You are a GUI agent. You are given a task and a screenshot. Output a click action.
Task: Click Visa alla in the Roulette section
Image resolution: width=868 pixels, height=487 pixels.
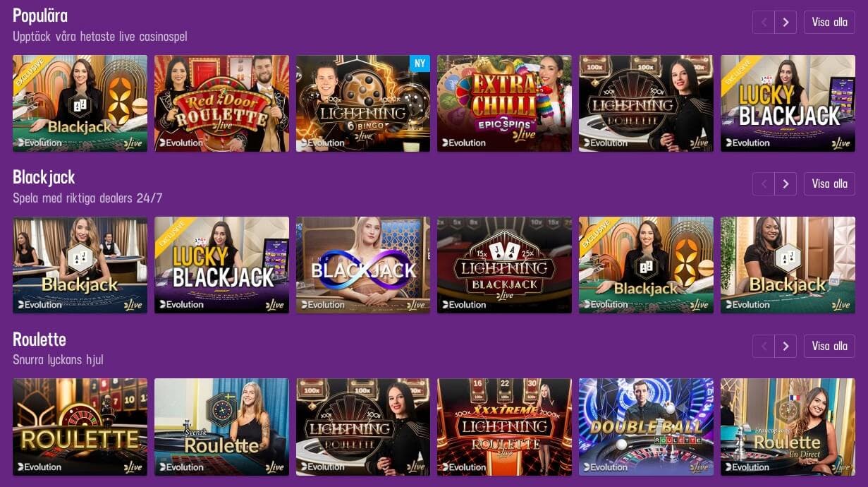829,347
